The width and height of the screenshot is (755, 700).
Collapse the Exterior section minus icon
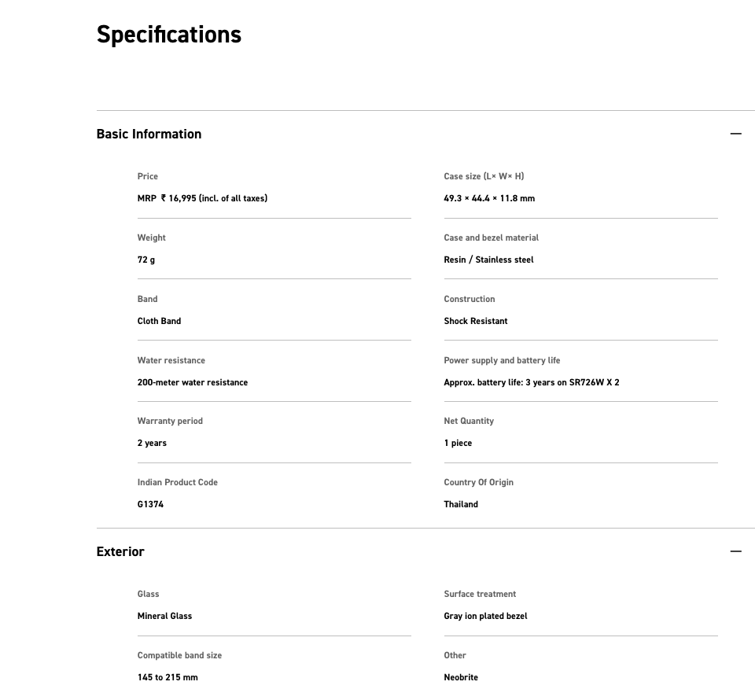tap(735, 551)
